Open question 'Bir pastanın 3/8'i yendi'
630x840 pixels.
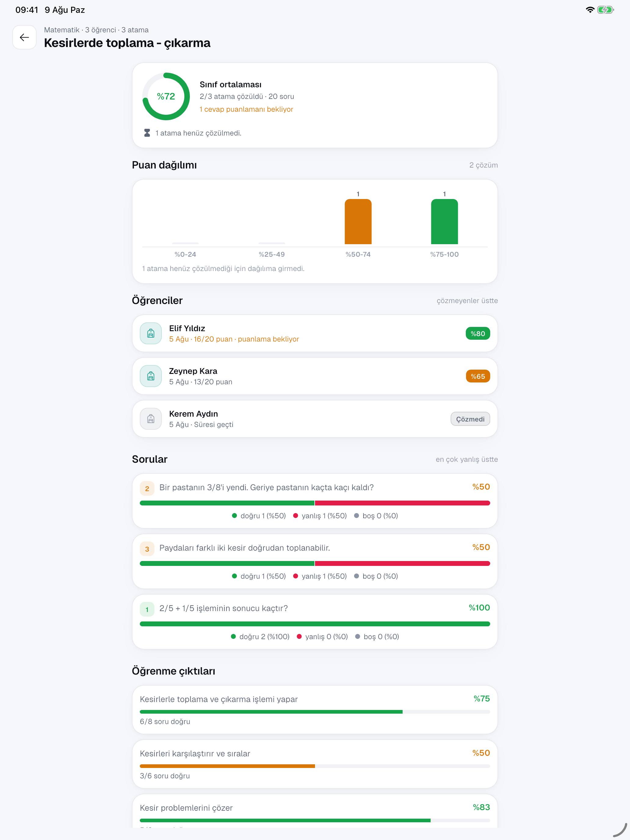(x=315, y=501)
